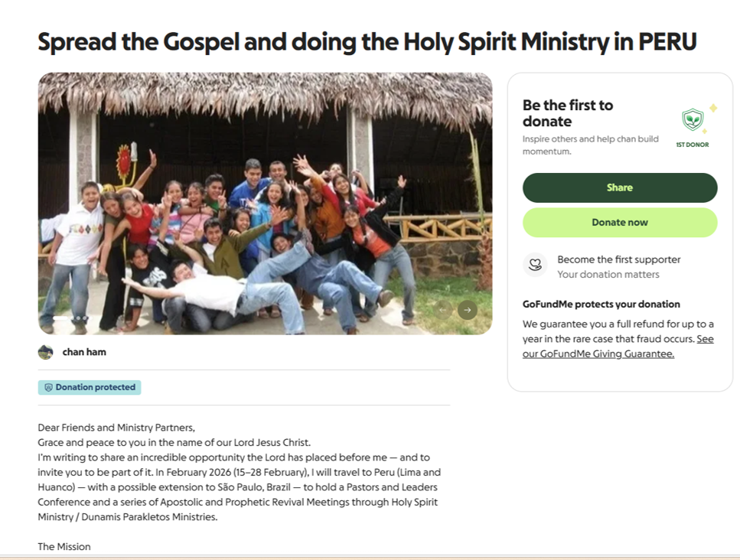Click 'The Mission' section heading

[x=64, y=546]
